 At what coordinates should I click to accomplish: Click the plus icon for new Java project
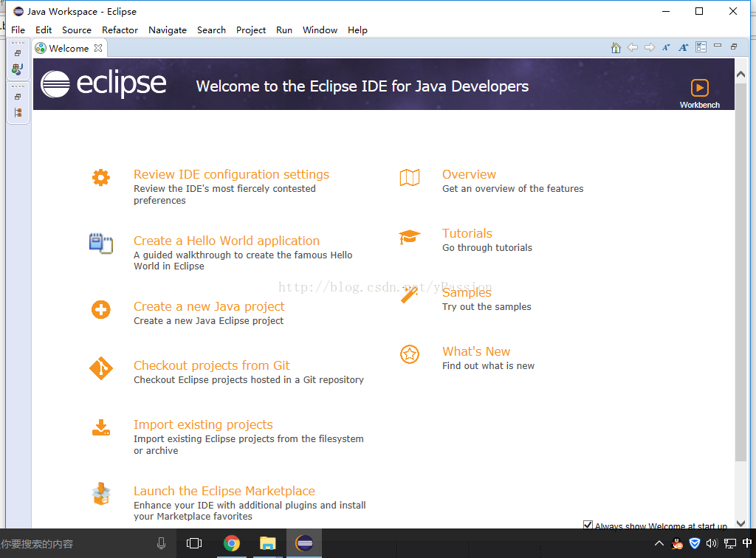[100, 309]
